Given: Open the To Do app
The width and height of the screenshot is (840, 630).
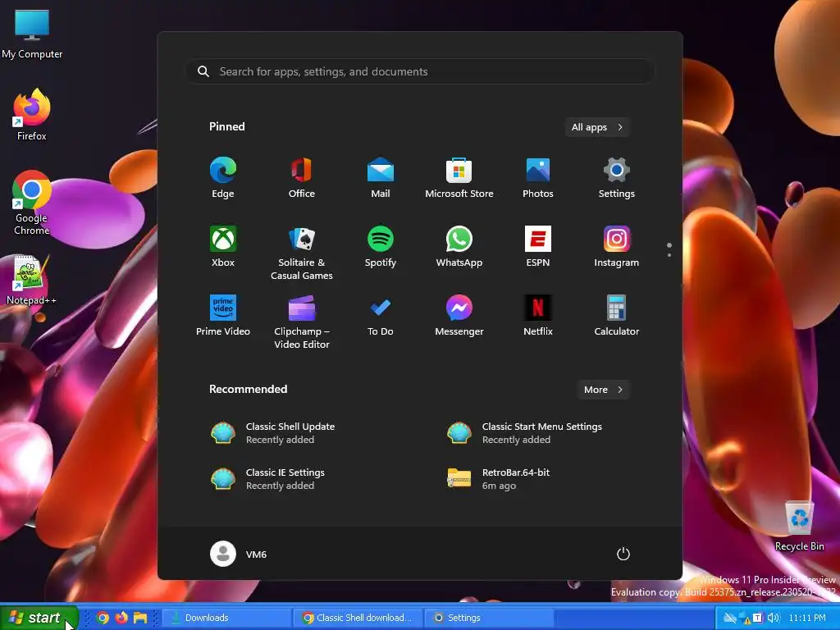Looking at the screenshot, I should (381, 316).
